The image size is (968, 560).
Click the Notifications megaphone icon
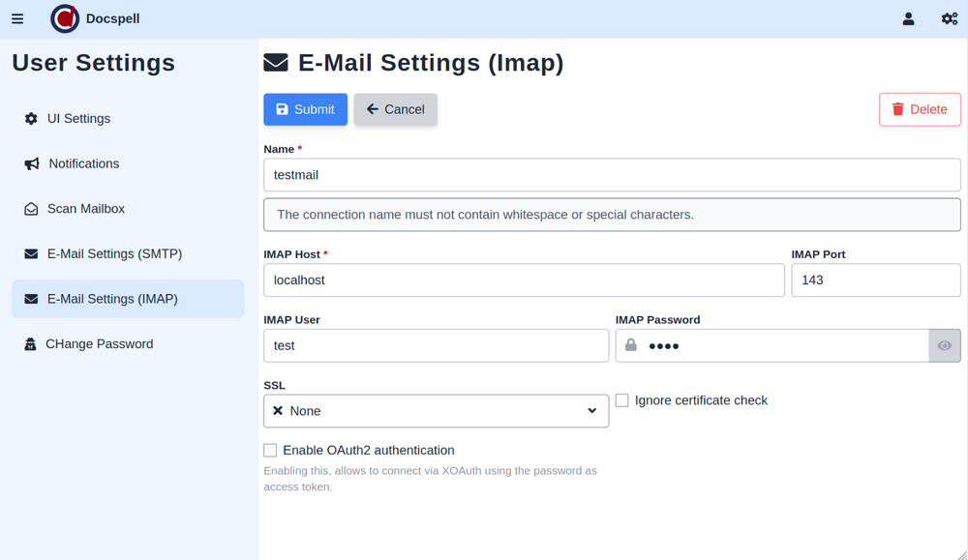click(32, 164)
